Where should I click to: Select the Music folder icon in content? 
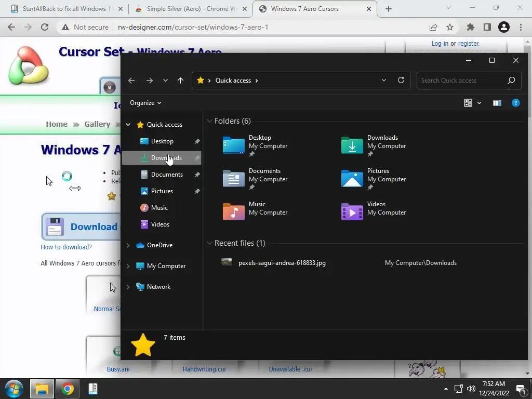[x=233, y=211]
